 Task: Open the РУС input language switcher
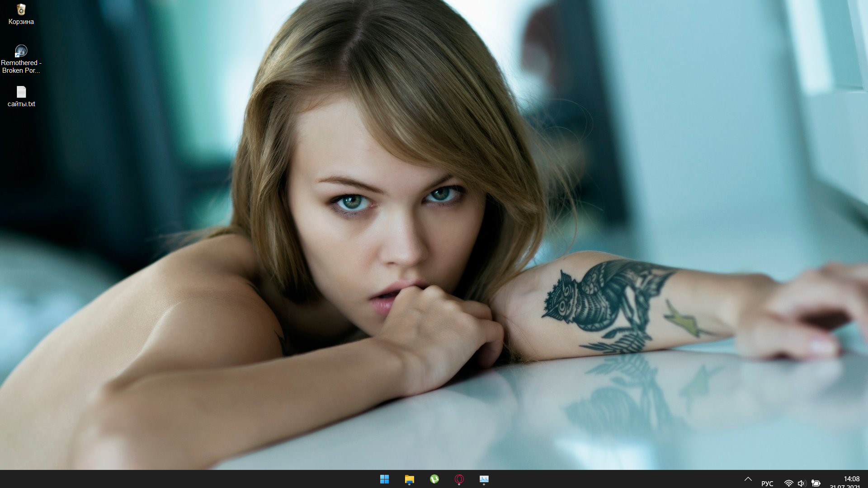tap(767, 483)
